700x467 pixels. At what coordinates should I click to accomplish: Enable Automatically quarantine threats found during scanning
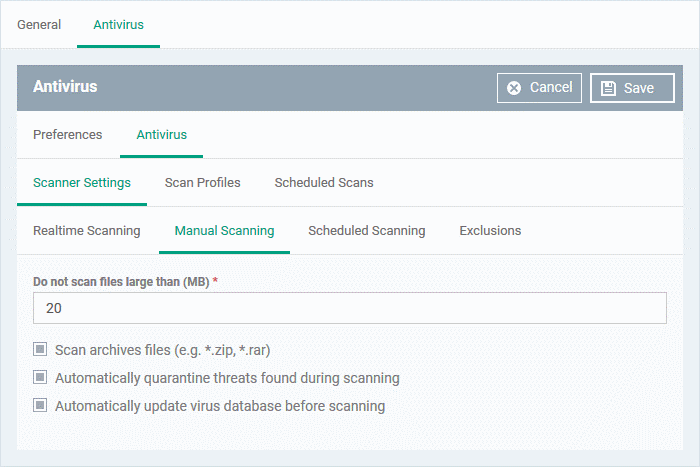[x=40, y=377]
